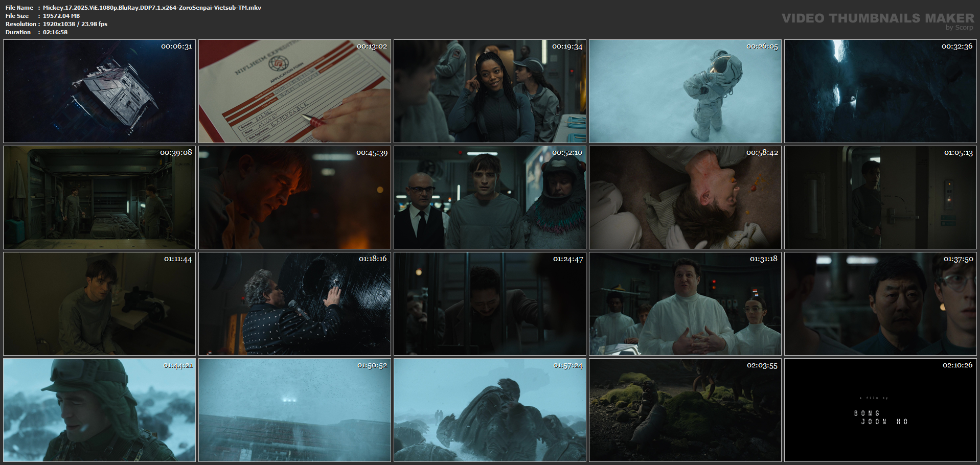980x465 pixels.
Task: Open the thumbnail timestamped 00:39:08
Action: 99,197
